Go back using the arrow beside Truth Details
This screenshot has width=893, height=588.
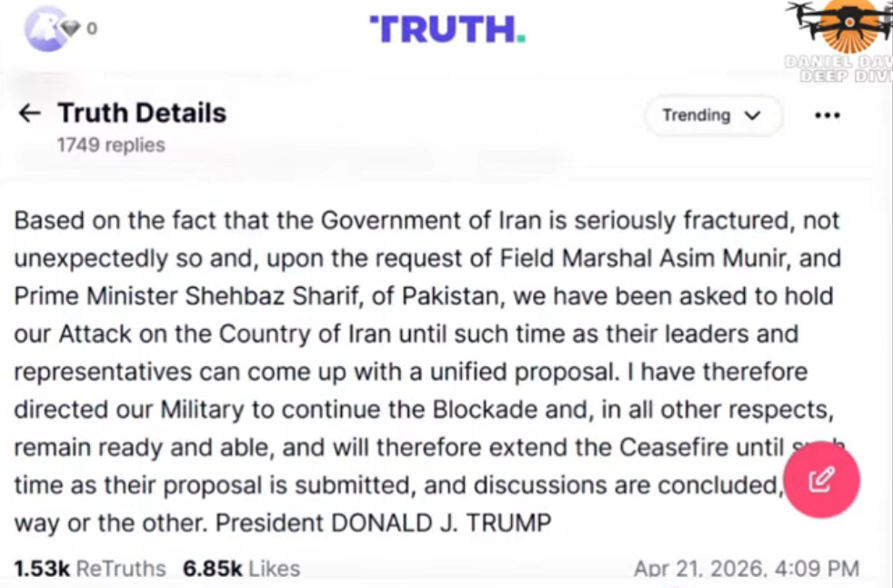pos(30,114)
